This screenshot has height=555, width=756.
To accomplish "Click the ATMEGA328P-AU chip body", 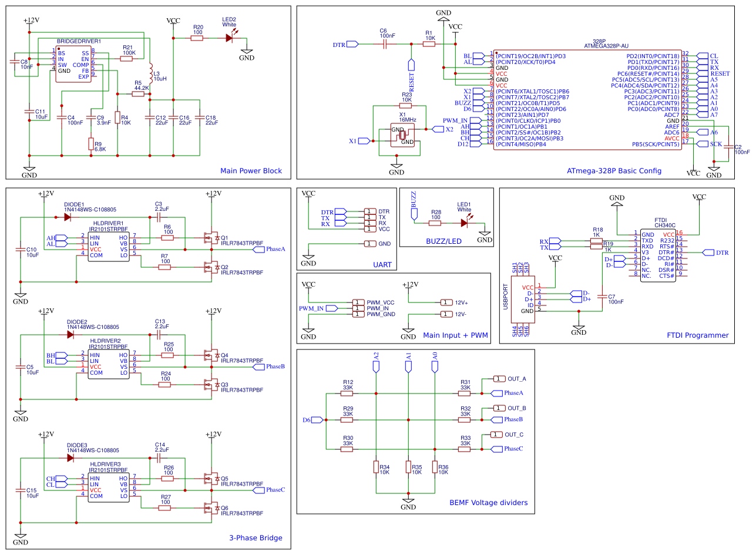I will (587, 100).
